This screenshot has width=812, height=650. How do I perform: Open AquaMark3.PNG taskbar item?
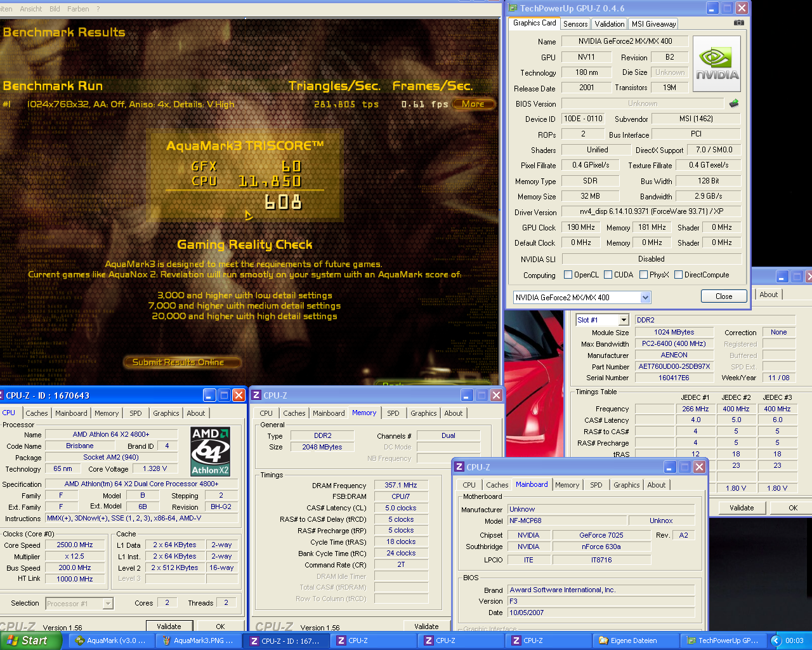[x=199, y=640]
